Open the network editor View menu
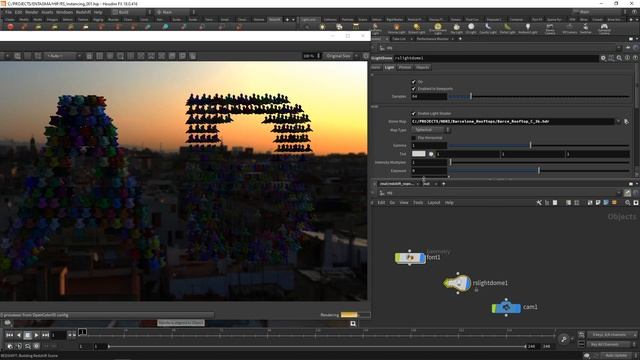Viewport: 640px width, 360px height. [x=404, y=202]
